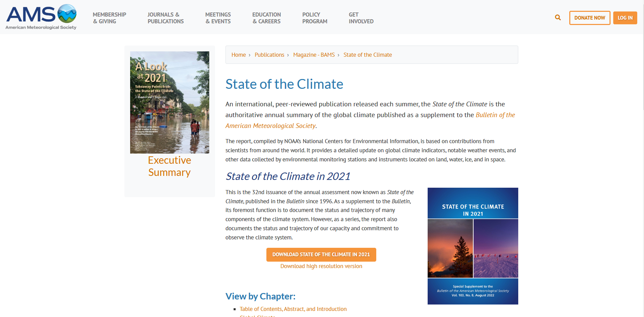
Task: Open the A Look at 2021 cover image
Action: 170,102
